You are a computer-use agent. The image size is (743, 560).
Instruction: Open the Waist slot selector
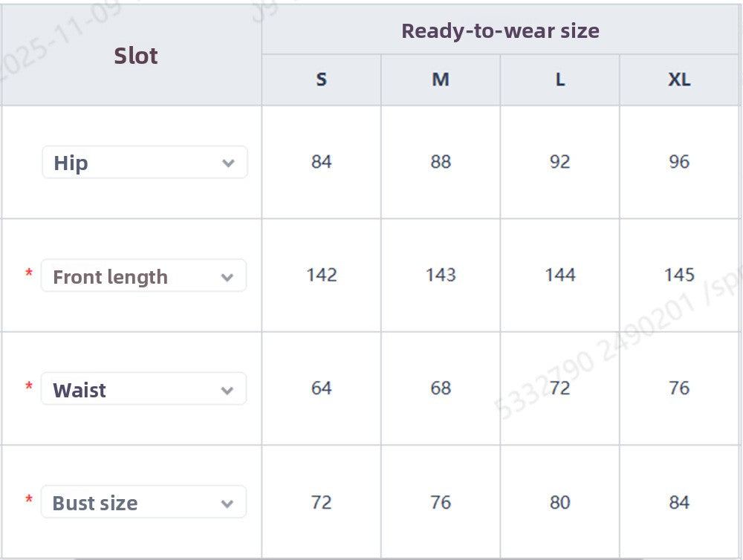point(143,388)
